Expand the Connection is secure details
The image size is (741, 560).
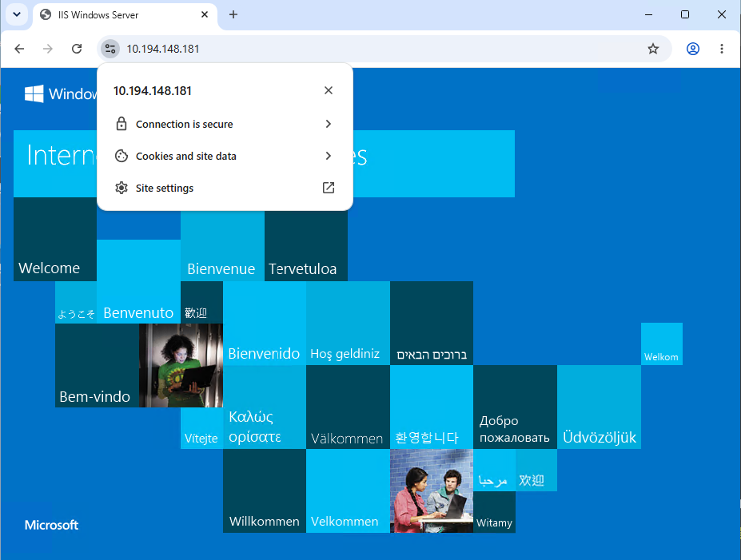[x=329, y=124]
